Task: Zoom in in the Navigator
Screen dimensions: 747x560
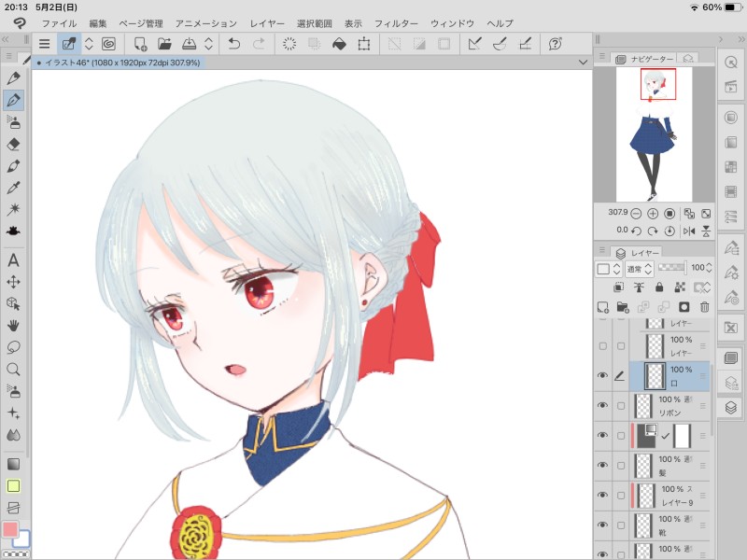Action: coord(653,214)
